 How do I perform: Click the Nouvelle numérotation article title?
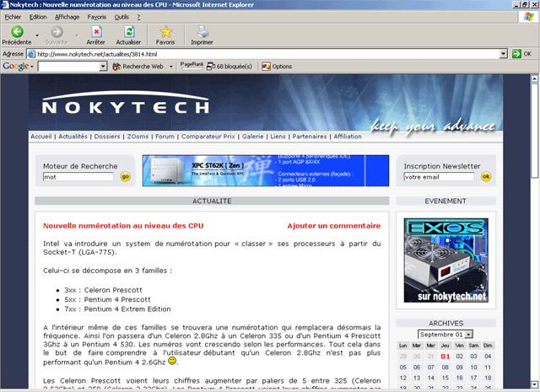pyautogui.click(x=123, y=226)
